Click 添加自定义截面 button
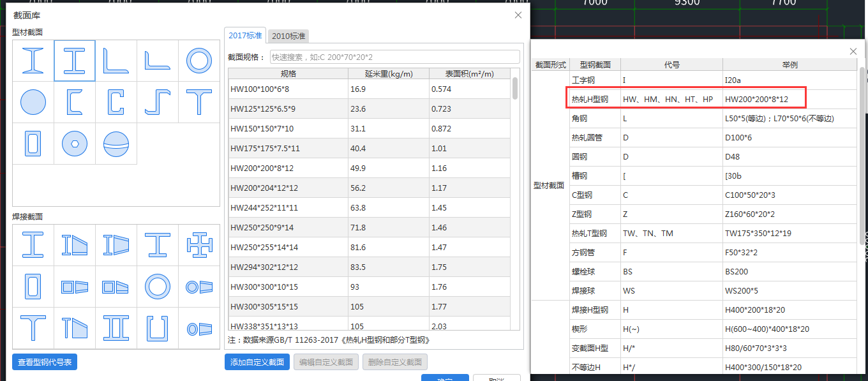 click(x=257, y=362)
